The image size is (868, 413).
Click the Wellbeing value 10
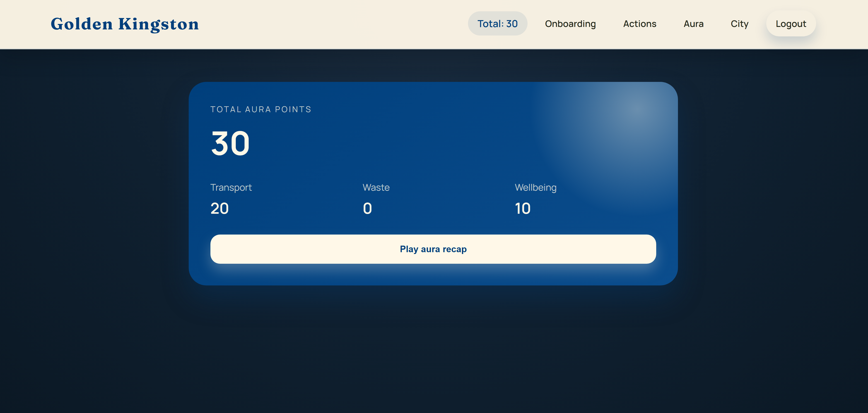(x=523, y=208)
